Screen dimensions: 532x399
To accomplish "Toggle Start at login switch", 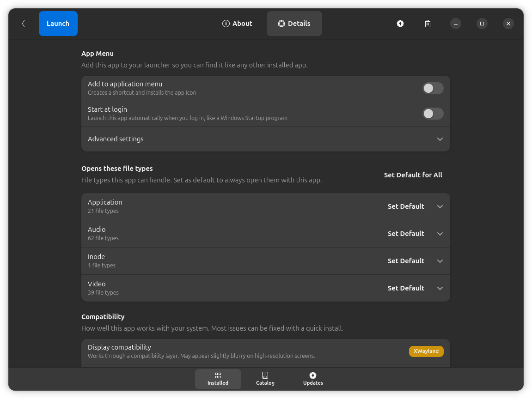I will (433, 114).
